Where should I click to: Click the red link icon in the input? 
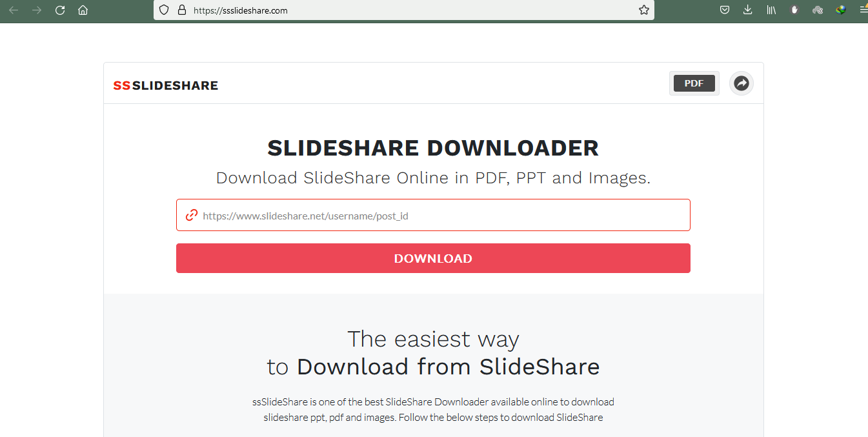pyautogui.click(x=191, y=215)
